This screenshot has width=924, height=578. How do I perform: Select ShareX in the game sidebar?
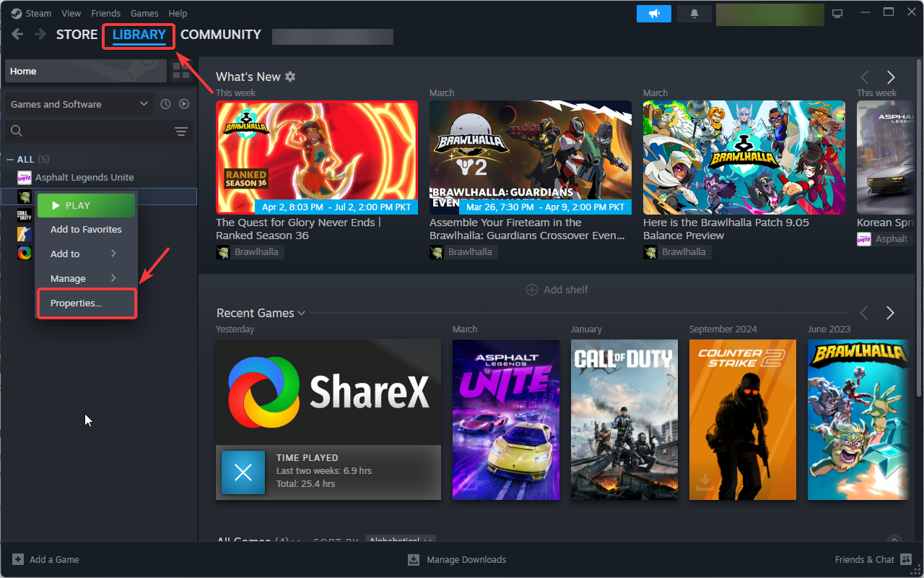pyautogui.click(x=25, y=253)
